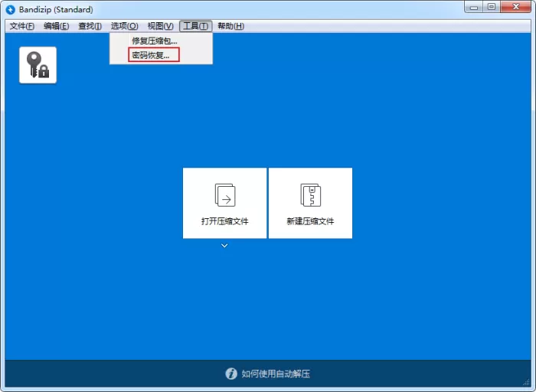The height and width of the screenshot is (392, 536).
Task: Choose 密码恢复... from the tools menu
Action: click(x=153, y=55)
